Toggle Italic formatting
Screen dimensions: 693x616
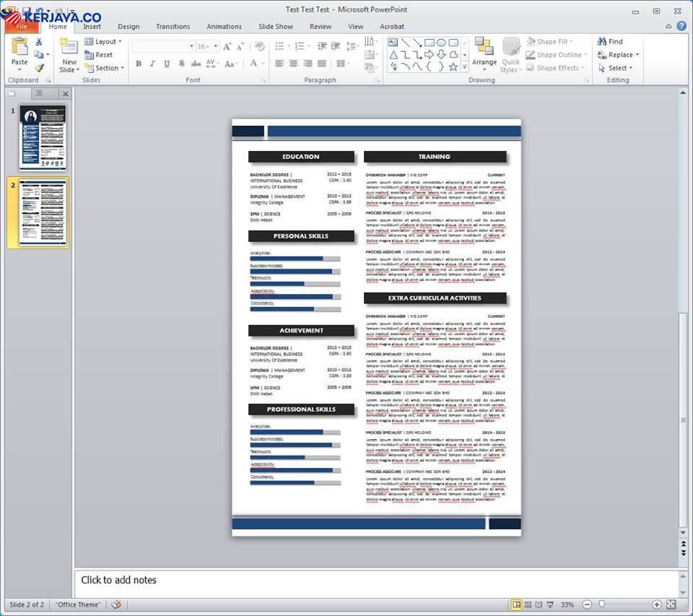click(x=152, y=64)
